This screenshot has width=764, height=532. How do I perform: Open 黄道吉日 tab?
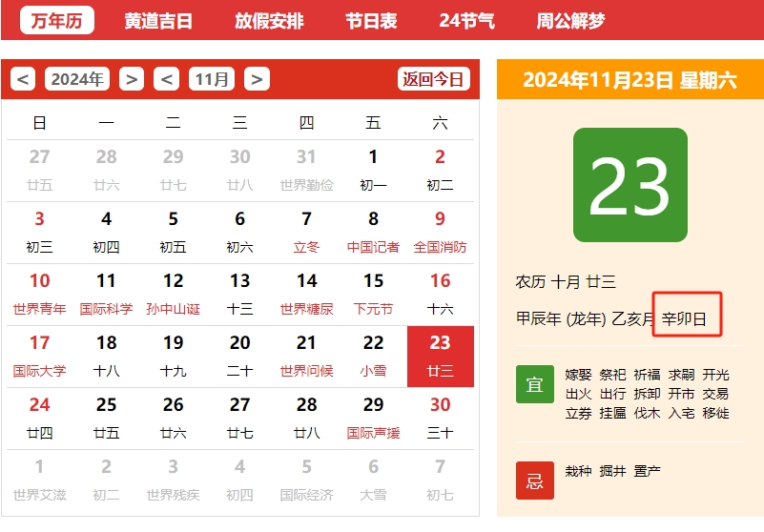point(158,20)
